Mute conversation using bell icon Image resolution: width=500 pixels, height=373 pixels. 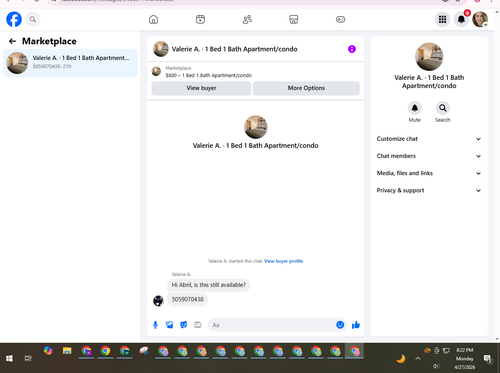[415, 108]
